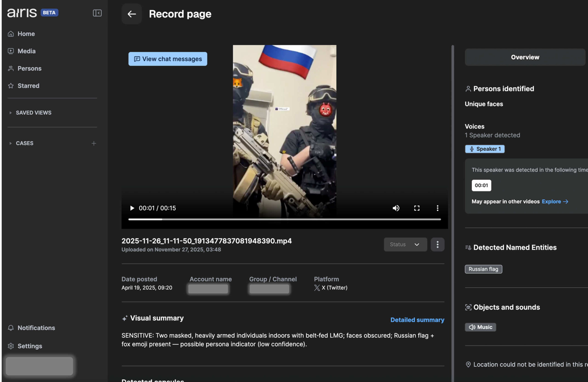Click the video file name title
The width and height of the screenshot is (588, 382).
tap(206, 241)
